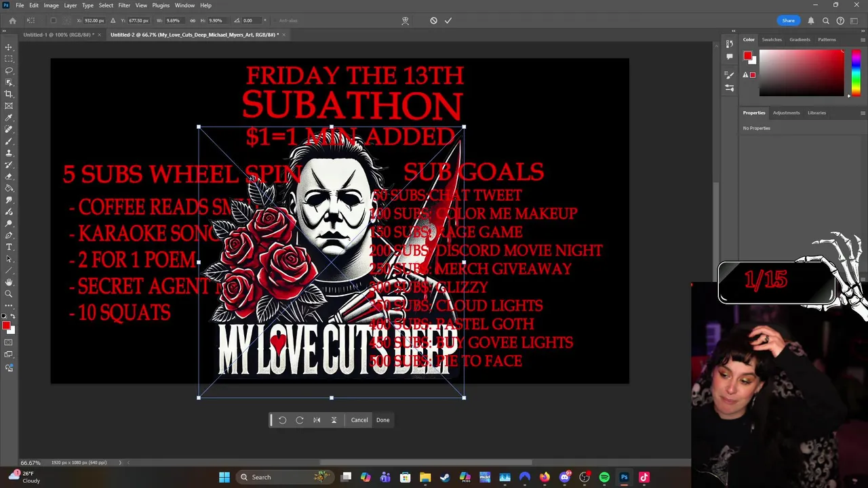Open the Layer menu
Image resolution: width=868 pixels, height=488 pixels.
(x=71, y=5)
